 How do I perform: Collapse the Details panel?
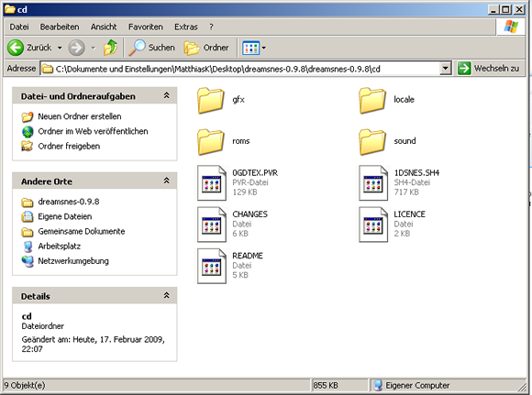[166, 296]
